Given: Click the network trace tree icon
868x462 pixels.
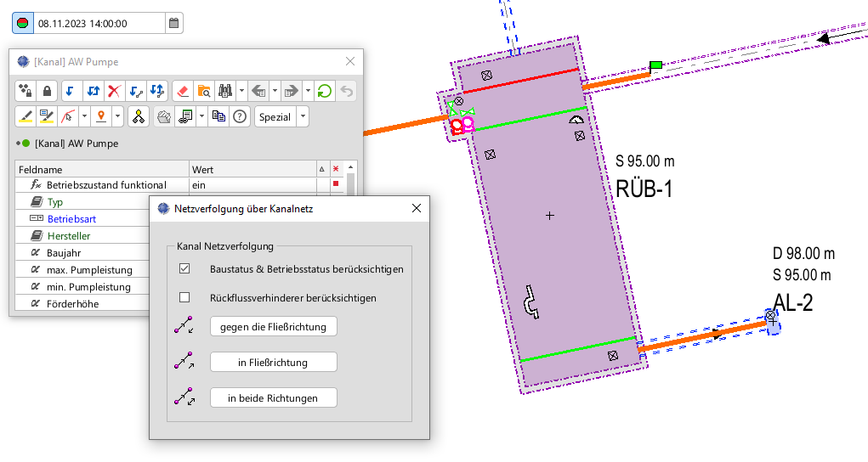Looking at the screenshot, I should click(x=139, y=116).
